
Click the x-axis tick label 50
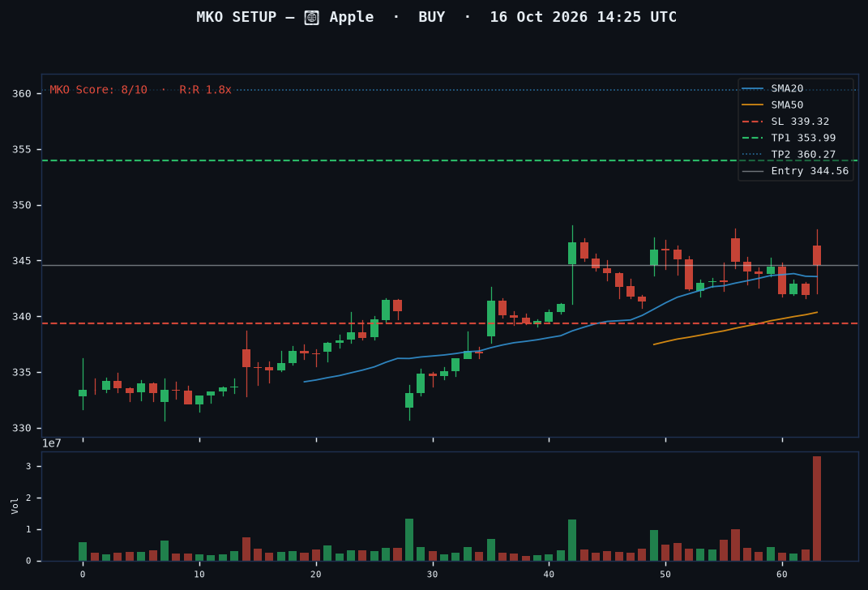pyautogui.click(x=665, y=575)
